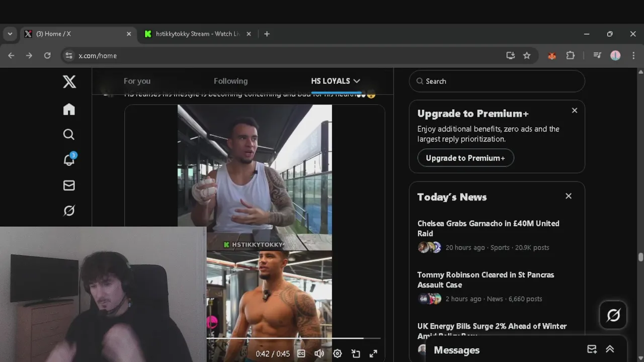The image size is (644, 362).
Task: Click the video progress bar
Action: click(293, 338)
